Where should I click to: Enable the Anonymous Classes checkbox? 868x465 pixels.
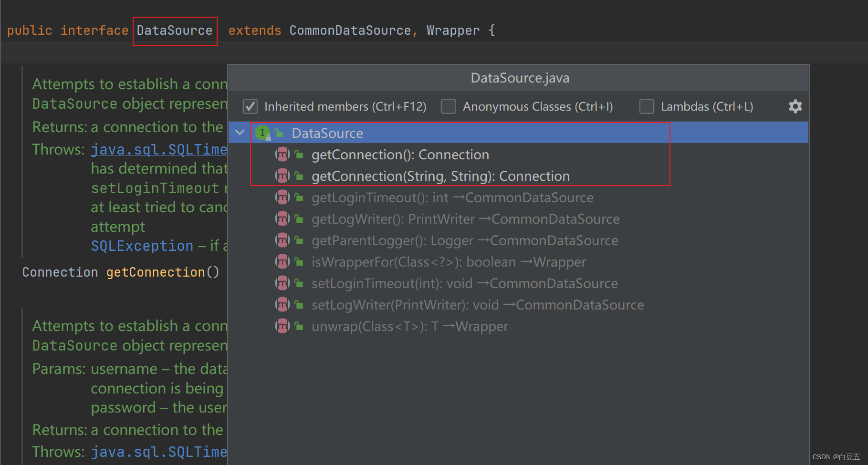(x=448, y=106)
